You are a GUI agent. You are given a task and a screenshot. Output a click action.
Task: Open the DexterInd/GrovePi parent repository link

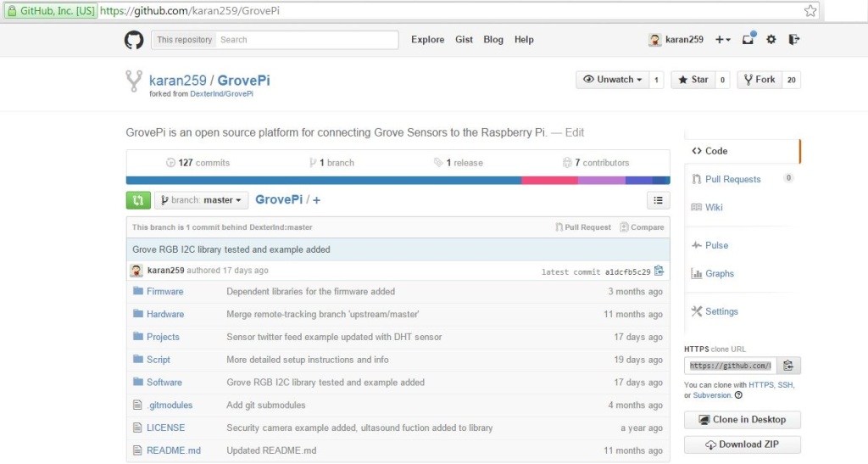point(221,93)
